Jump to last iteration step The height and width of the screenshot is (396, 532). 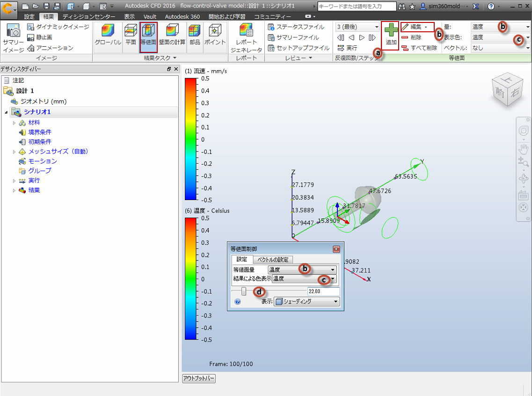coord(372,37)
